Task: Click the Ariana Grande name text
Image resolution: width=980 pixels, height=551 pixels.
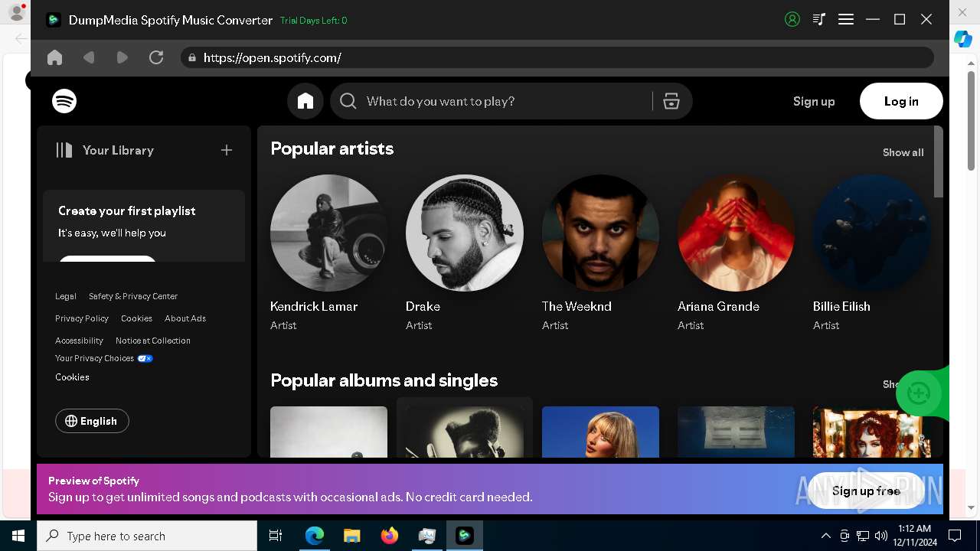Action: (x=718, y=306)
